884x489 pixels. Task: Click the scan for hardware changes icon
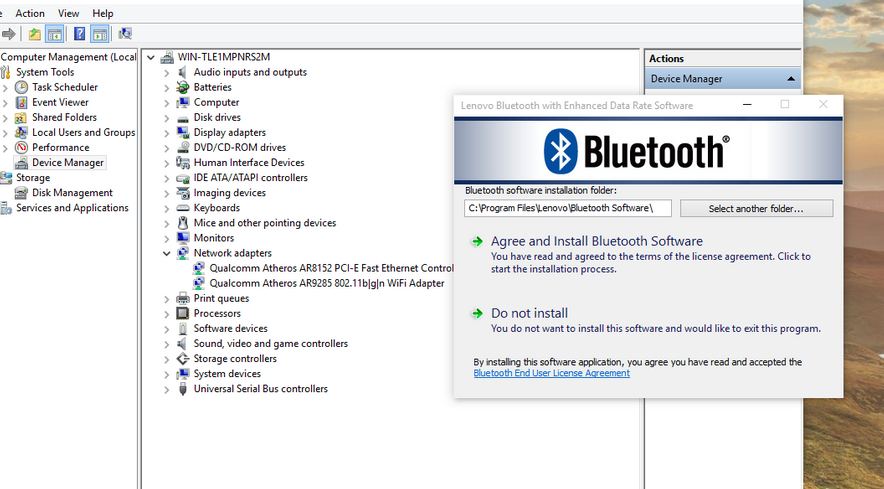[125, 34]
